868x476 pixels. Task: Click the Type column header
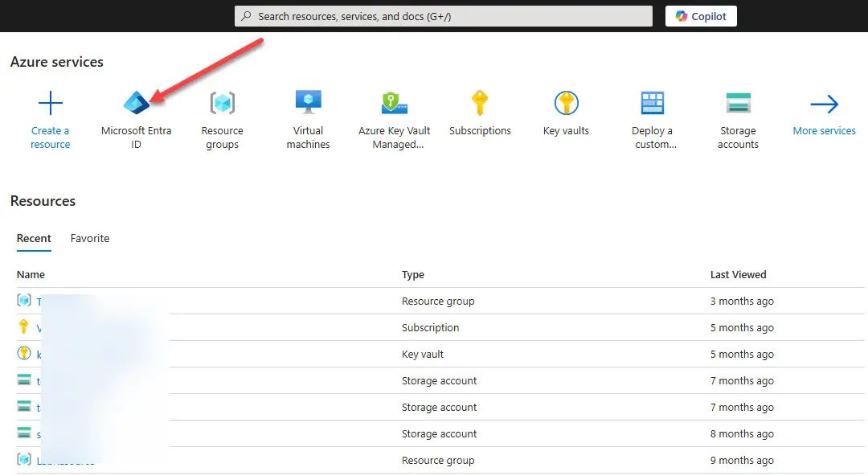click(x=413, y=274)
